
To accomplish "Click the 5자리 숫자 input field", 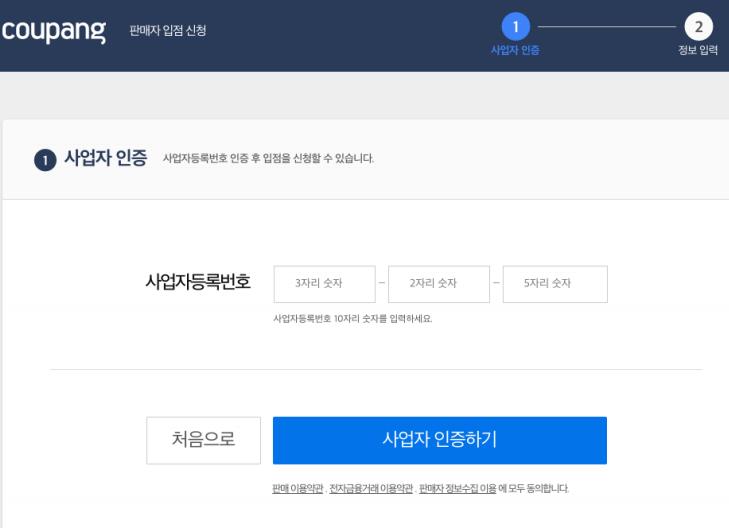I will tap(555, 284).
